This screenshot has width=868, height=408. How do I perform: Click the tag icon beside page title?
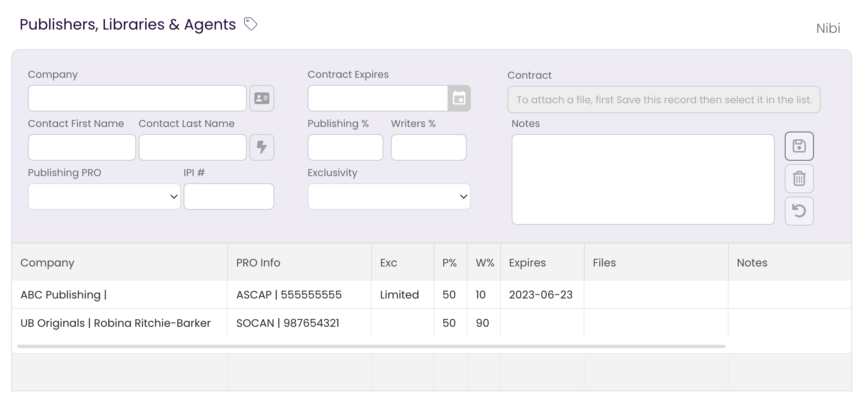tap(250, 24)
